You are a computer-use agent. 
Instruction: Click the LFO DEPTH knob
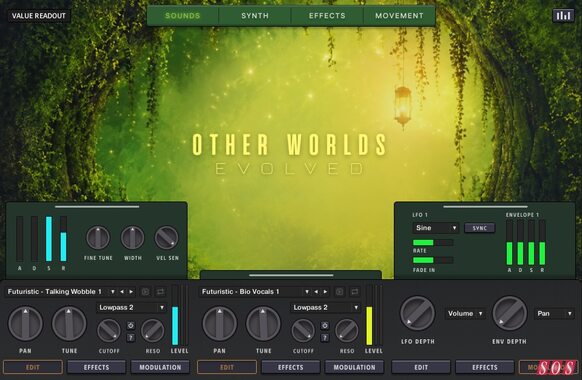(x=418, y=314)
